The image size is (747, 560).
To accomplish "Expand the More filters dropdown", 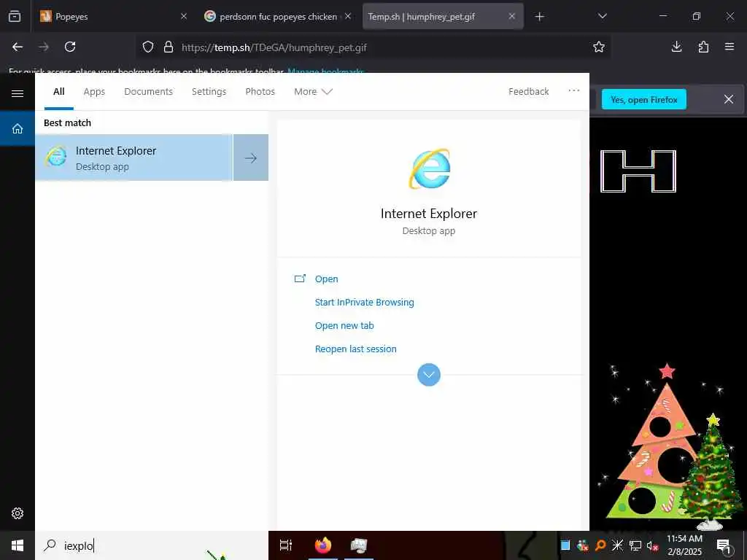I will click(313, 91).
